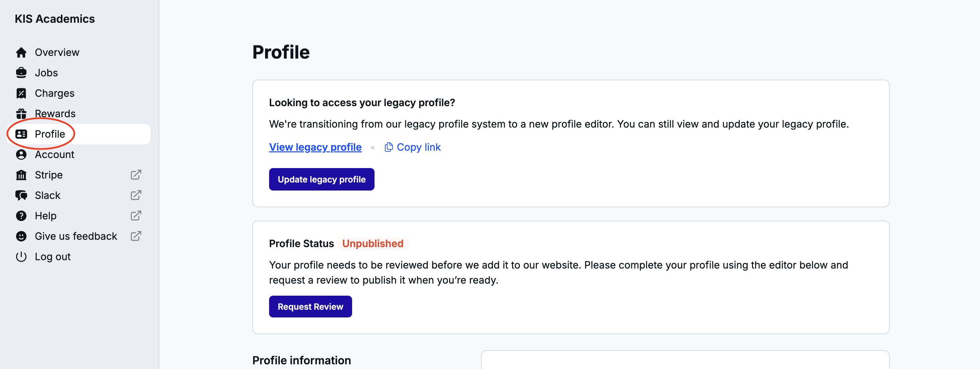
Task: Open the Give us feedback menu entry
Action: tap(76, 236)
